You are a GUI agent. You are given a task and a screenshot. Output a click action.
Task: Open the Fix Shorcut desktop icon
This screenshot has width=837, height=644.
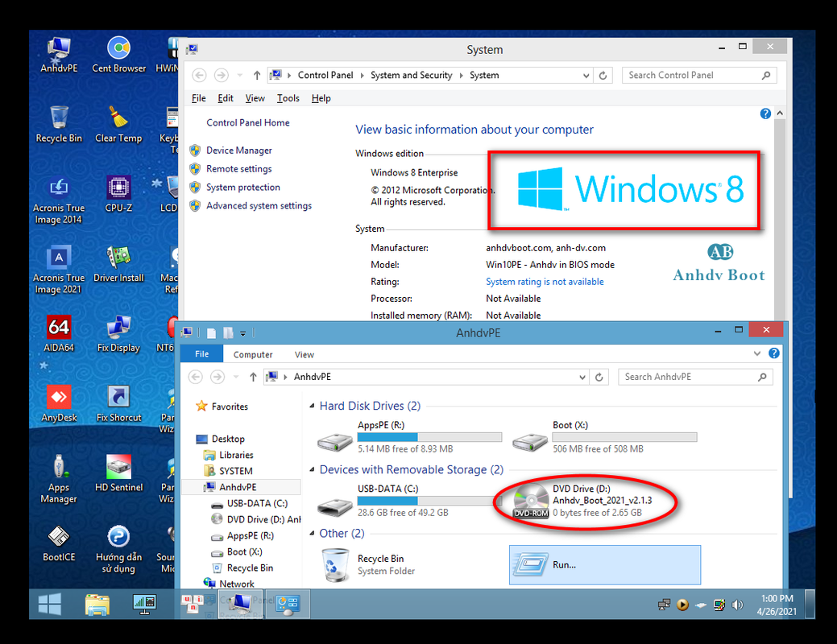tap(118, 404)
